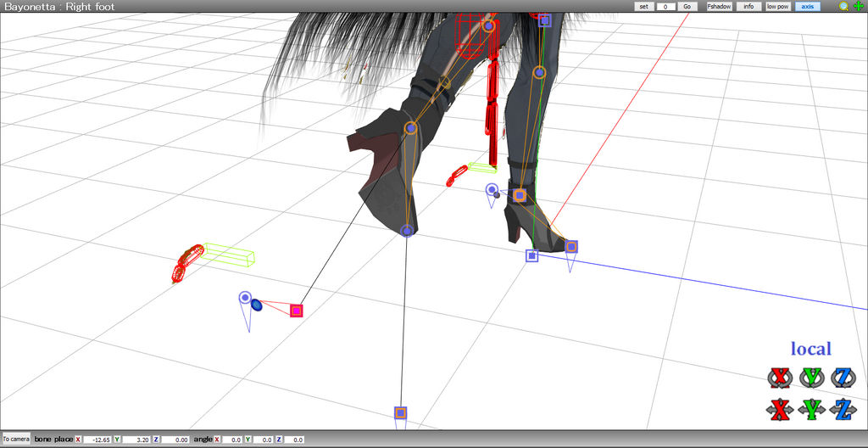
Task: Select the blue-white square center bone on floor
Action: (532, 255)
